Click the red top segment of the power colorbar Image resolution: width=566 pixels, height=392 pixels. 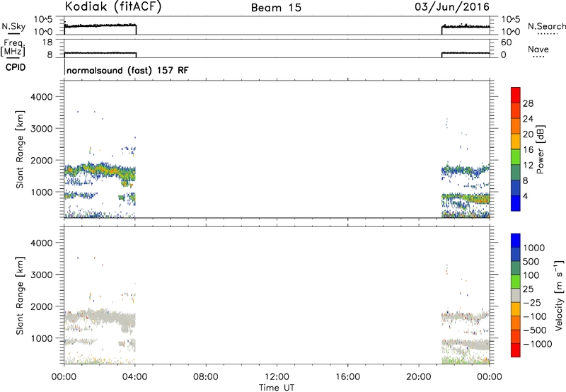point(516,96)
